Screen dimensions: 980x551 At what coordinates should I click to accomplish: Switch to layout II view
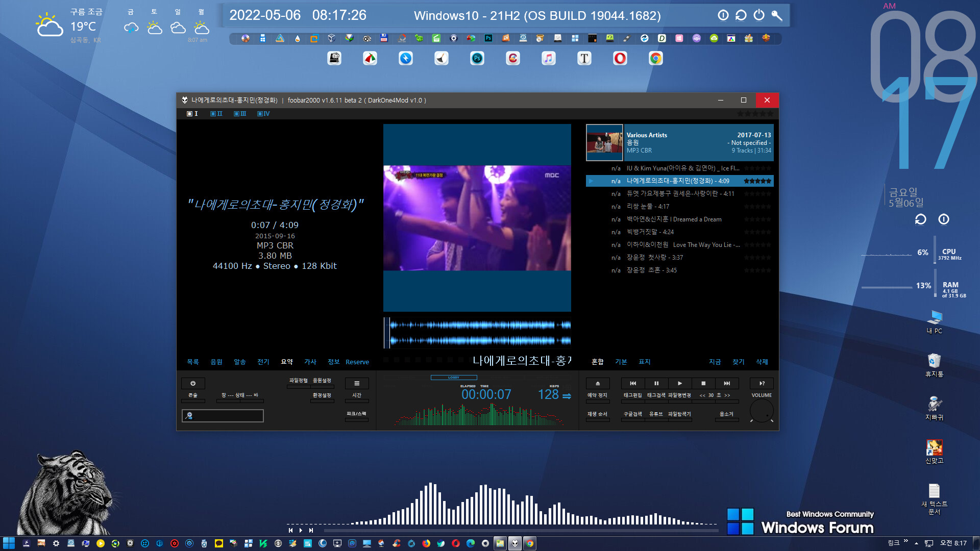tap(216, 114)
